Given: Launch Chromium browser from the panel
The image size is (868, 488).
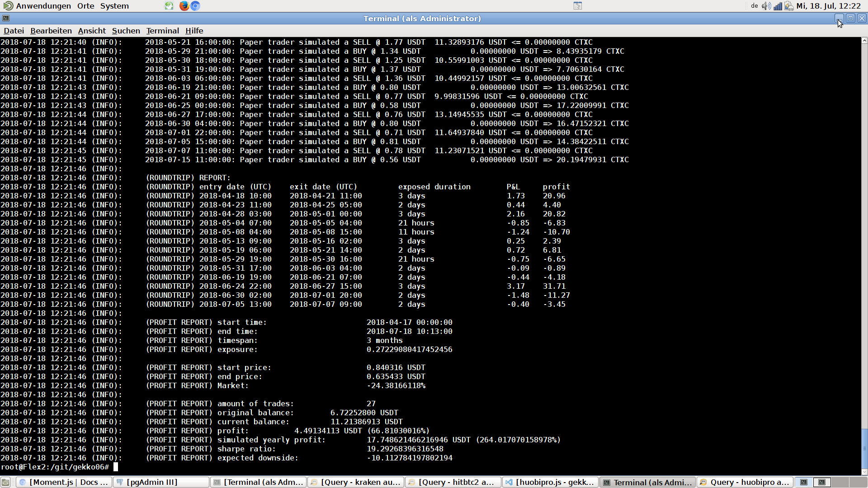Looking at the screenshot, I should pyautogui.click(x=195, y=6).
